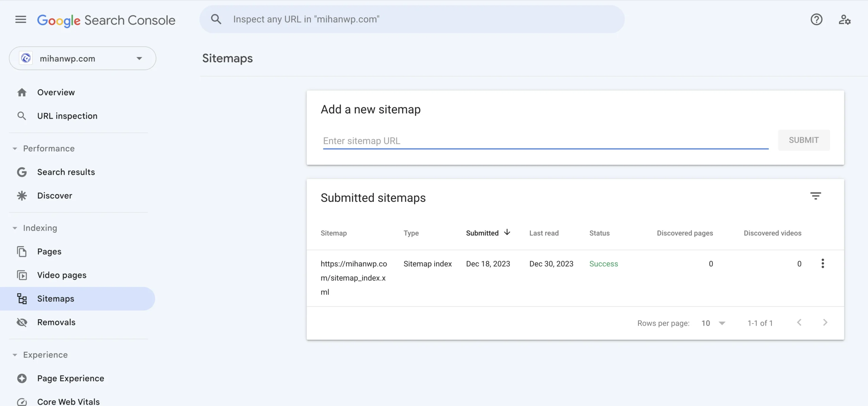
Task: Open the Rows per page dropdown
Action: pyautogui.click(x=713, y=323)
